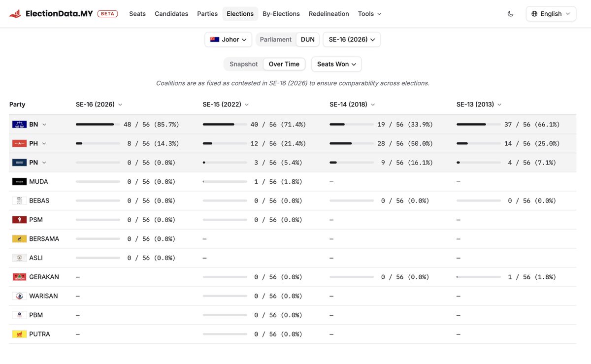Open the Parties nav item
591x364 pixels.
point(207,14)
